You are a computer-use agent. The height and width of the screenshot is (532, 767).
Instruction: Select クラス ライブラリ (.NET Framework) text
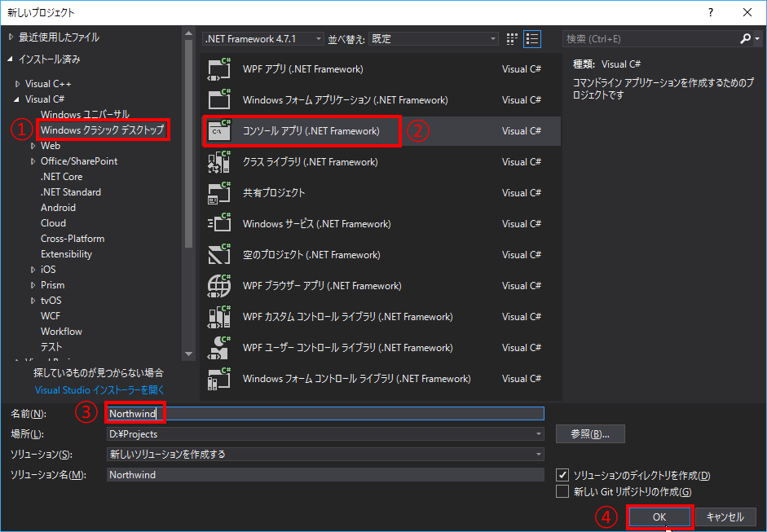[x=310, y=162]
